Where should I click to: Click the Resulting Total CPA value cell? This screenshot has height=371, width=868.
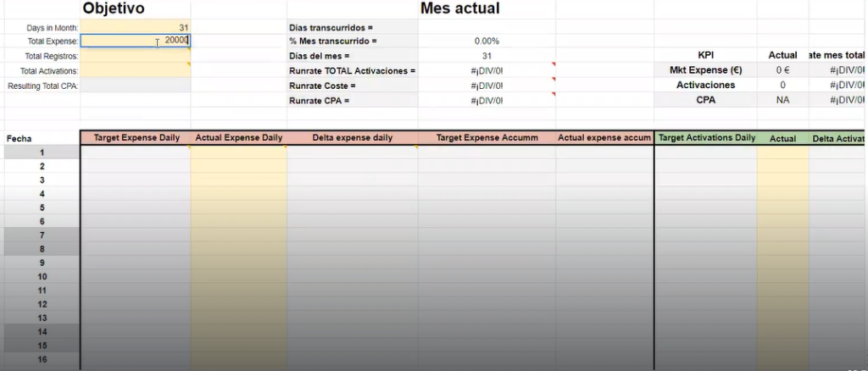click(136, 86)
